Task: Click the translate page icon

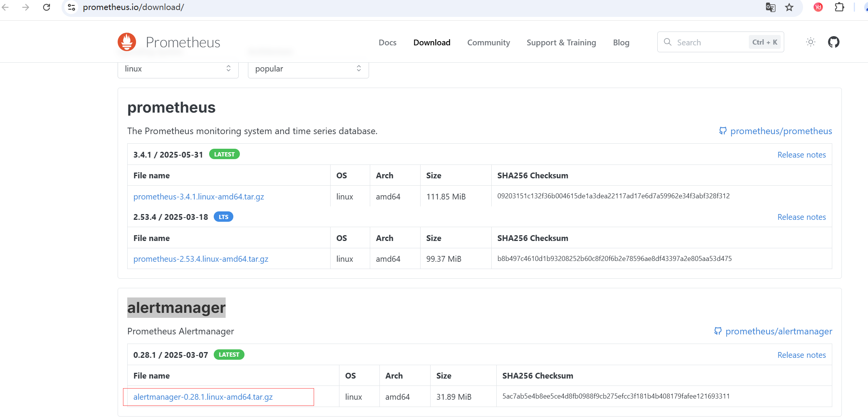Action: (770, 7)
